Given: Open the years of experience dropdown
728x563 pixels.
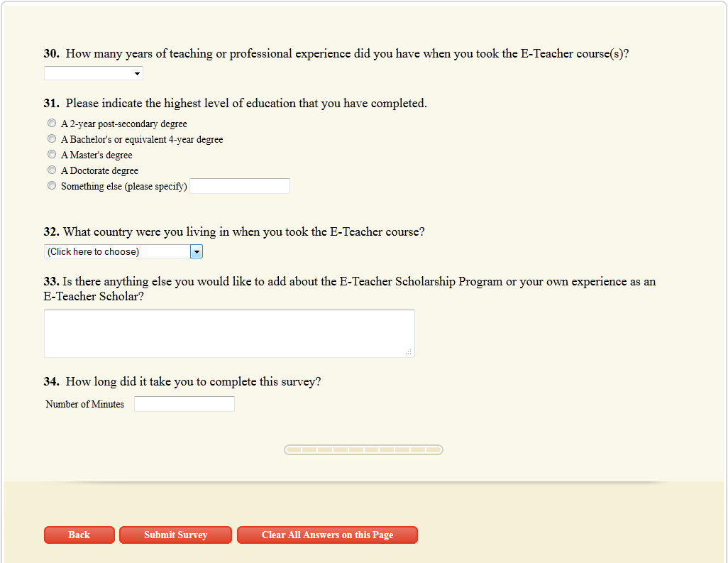Looking at the screenshot, I should (93, 73).
